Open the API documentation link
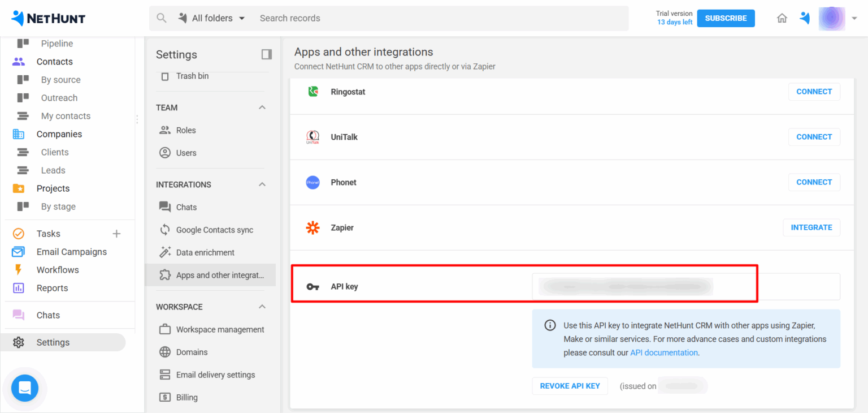The height and width of the screenshot is (413, 868). [x=664, y=352]
